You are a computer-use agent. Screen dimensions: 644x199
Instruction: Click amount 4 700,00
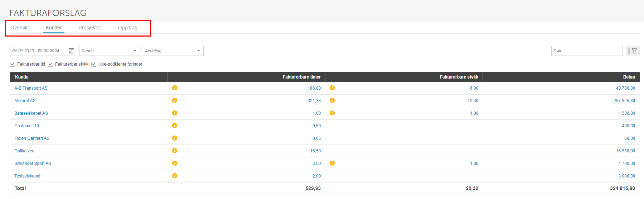tap(627, 164)
